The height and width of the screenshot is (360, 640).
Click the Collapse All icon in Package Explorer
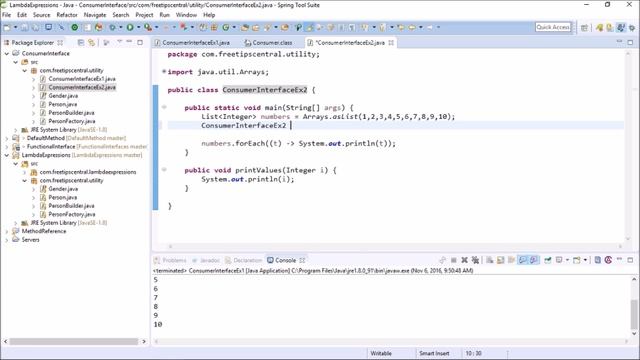tap(81, 42)
